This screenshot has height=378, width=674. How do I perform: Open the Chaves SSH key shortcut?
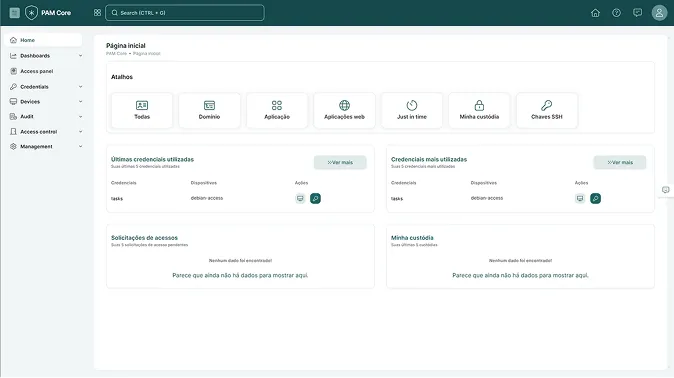pyautogui.click(x=547, y=111)
